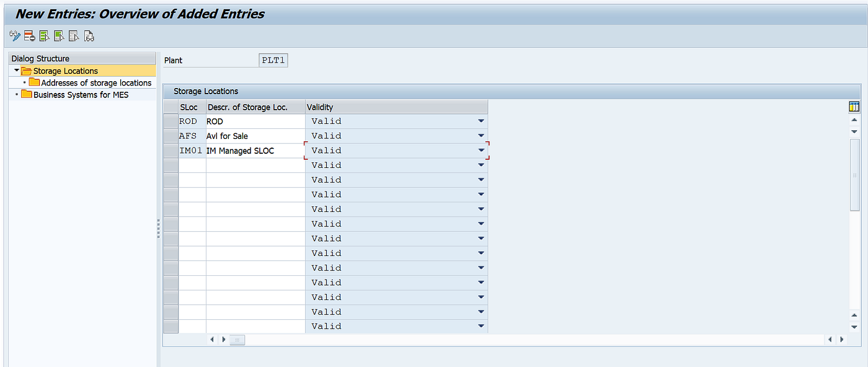Open the Validity dropdown for ROD
868x367 pixels.
coord(481,121)
